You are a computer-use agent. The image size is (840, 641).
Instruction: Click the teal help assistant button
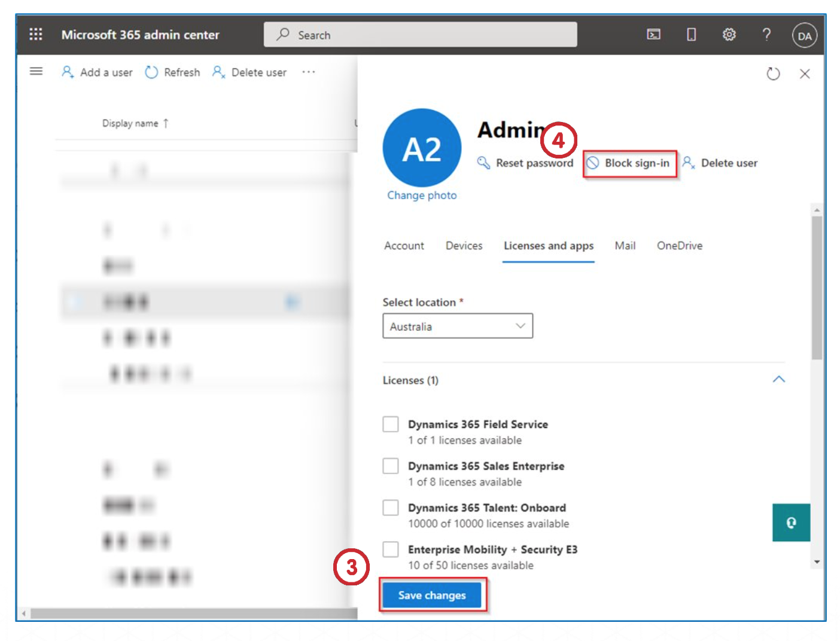tap(791, 523)
